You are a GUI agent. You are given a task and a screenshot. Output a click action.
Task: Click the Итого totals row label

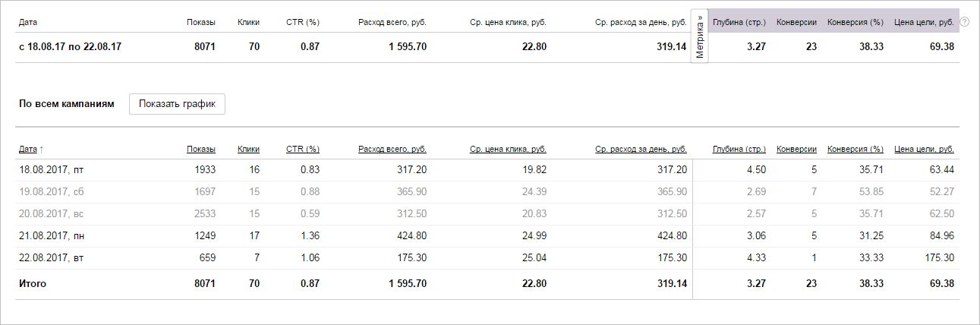(x=33, y=284)
